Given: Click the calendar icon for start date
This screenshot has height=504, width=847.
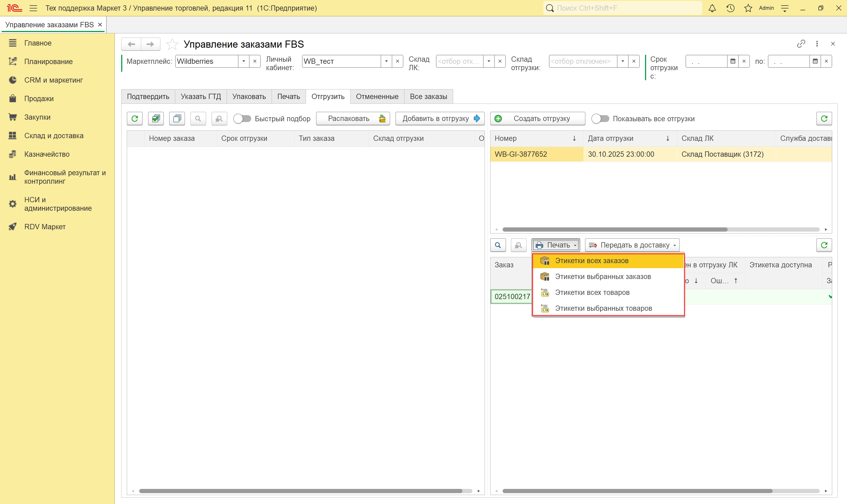Looking at the screenshot, I should pos(733,61).
